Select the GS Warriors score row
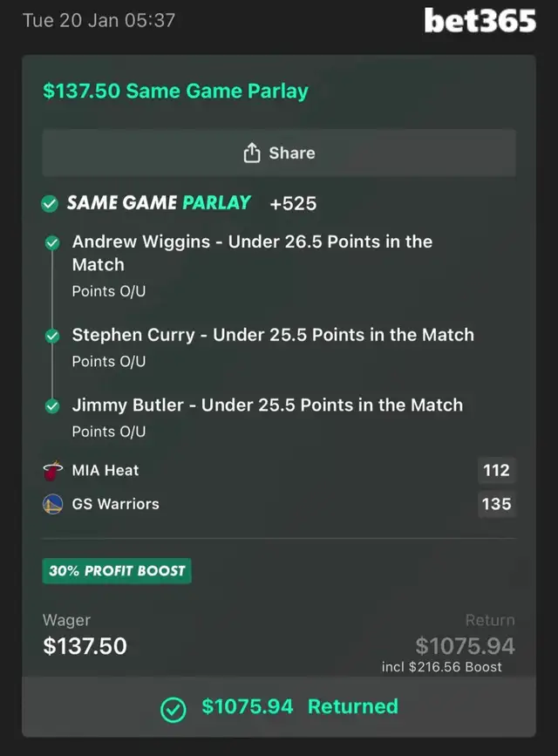The image size is (558, 756). pos(279,504)
